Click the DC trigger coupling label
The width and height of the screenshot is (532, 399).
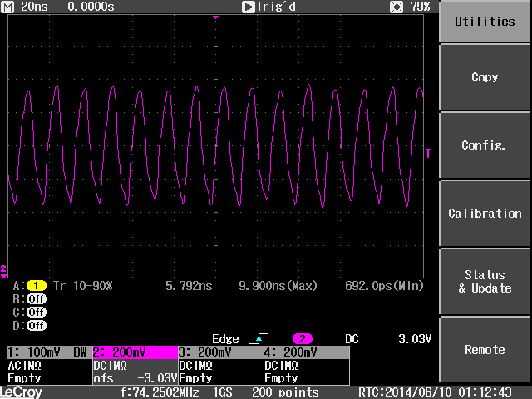pyautogui.click(x=352, y=339)
